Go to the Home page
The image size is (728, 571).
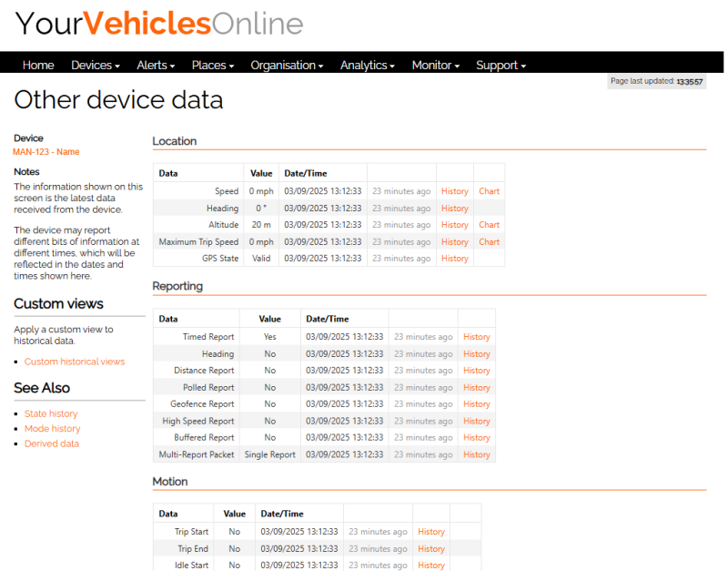coord(38,66)
